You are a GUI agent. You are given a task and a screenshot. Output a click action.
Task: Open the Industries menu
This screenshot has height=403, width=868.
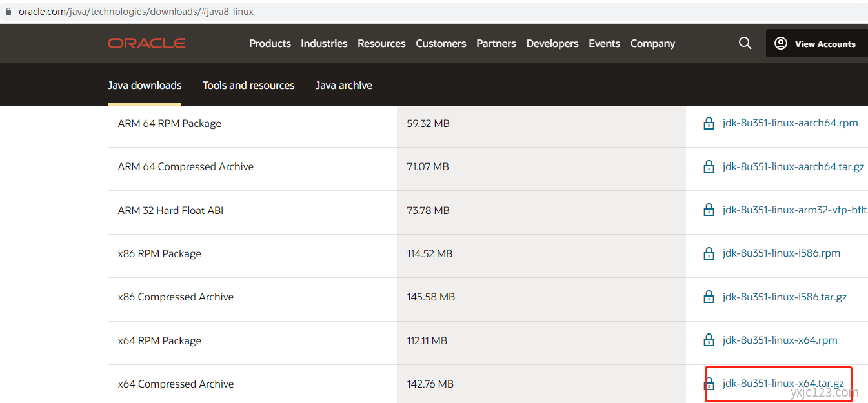[324, 43]
